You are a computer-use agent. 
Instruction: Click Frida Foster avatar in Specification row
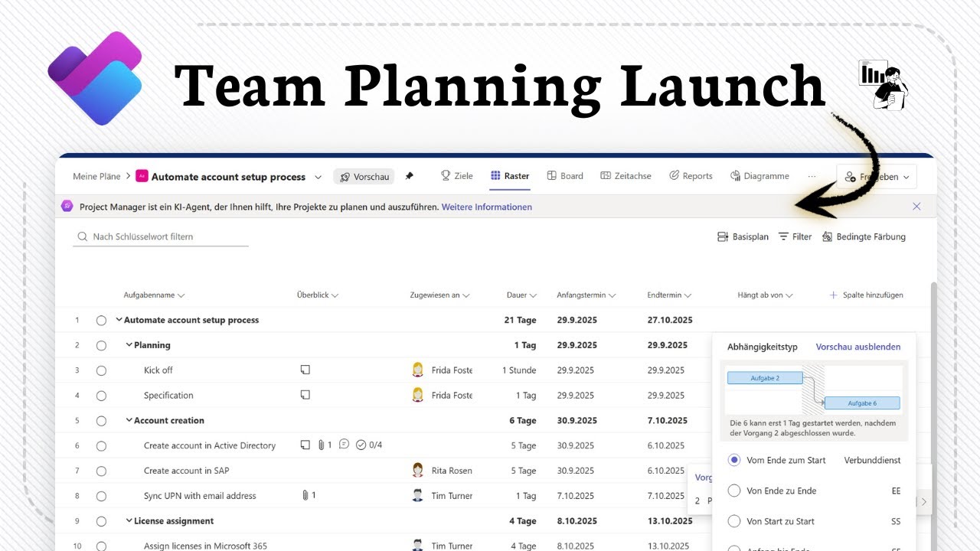pos(417,396)
